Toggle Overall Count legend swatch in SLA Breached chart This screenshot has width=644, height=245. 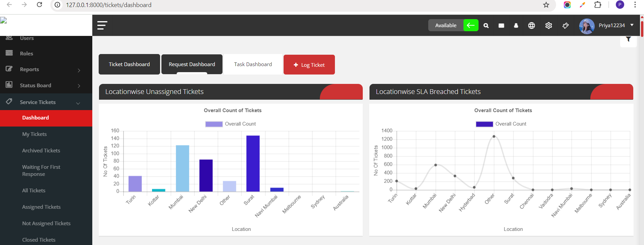pyautogui.click(x=484, y=124)
